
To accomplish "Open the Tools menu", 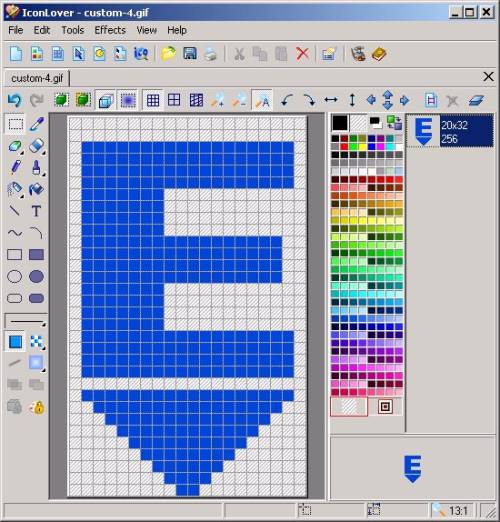I will click(x=73, y=30).
